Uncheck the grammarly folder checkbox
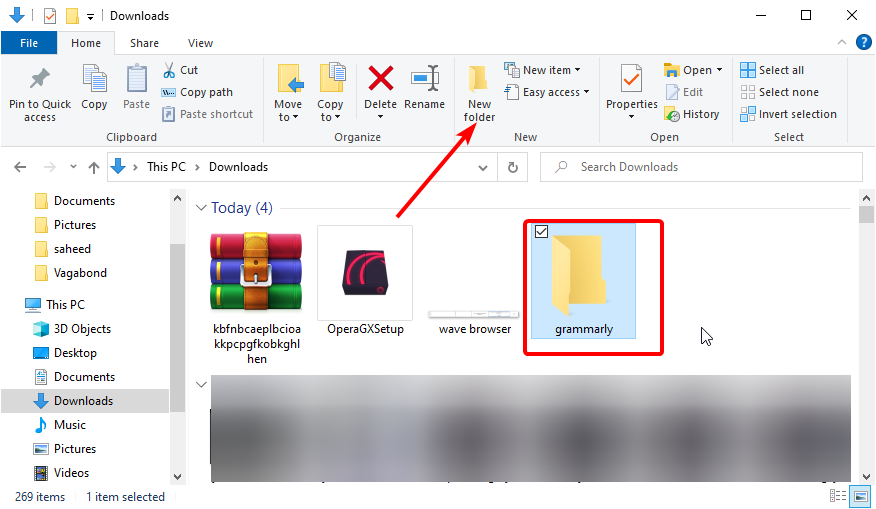Screen dimensions: 876x509 pos(541,232)
